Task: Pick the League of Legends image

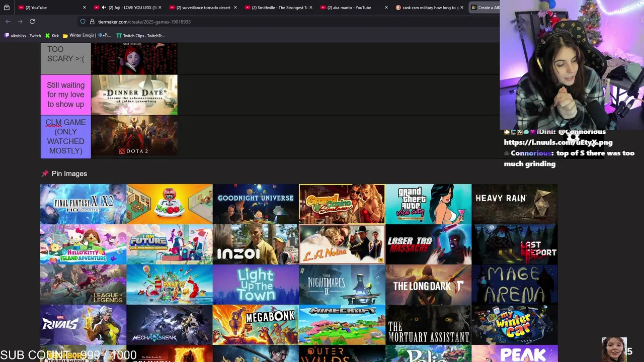Action: pyautogui.click(x=83, y=285)
